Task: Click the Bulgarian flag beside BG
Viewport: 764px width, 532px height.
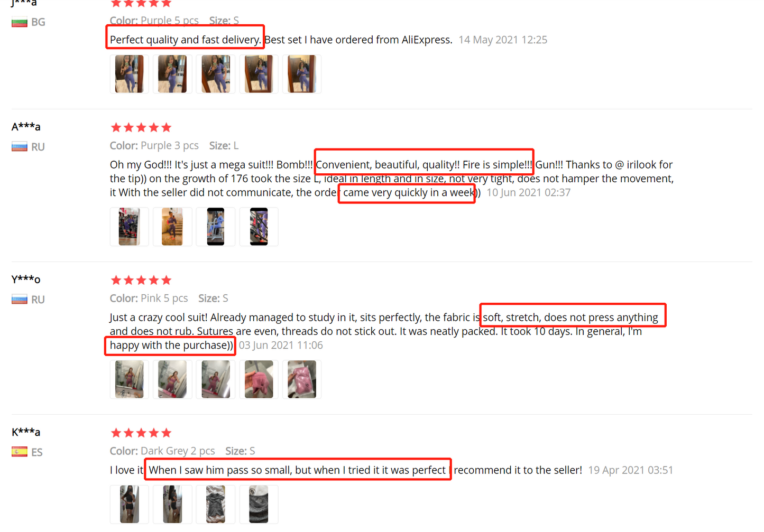Action: pyautogui.click(x=20, y=22)
